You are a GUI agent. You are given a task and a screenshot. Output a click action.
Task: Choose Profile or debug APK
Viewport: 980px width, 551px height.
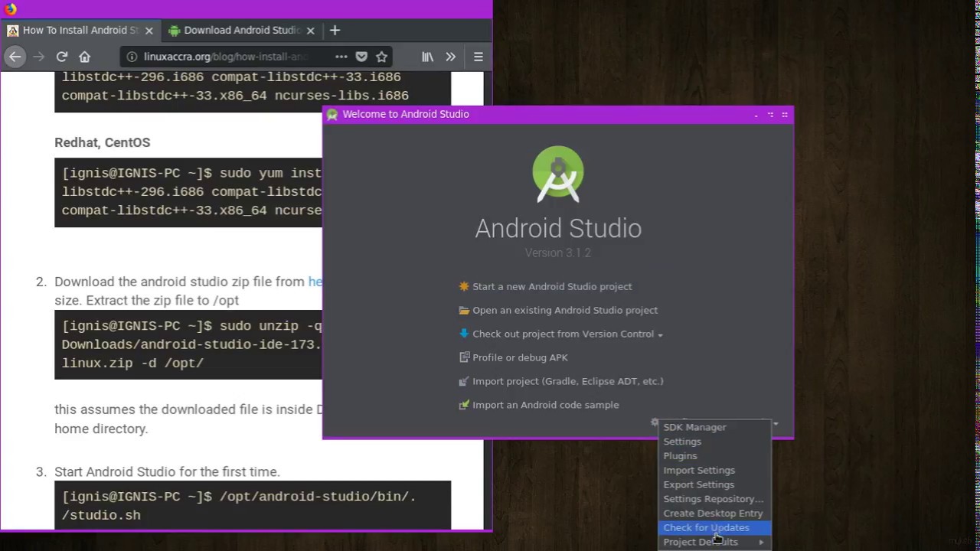(x=520, y=357)
